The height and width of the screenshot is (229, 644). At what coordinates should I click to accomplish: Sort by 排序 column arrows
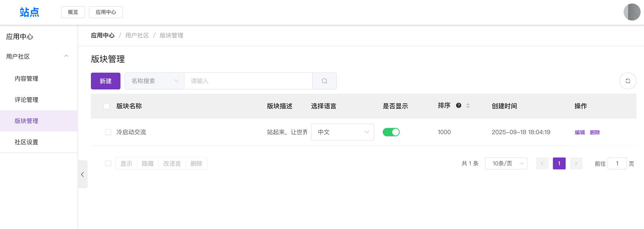coord(468,106)
